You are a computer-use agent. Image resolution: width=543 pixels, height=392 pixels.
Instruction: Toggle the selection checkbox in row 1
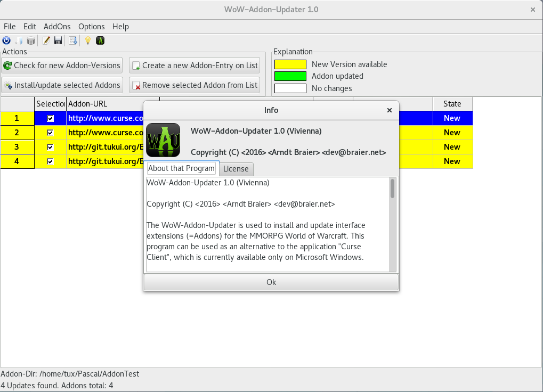coord(50,118)
